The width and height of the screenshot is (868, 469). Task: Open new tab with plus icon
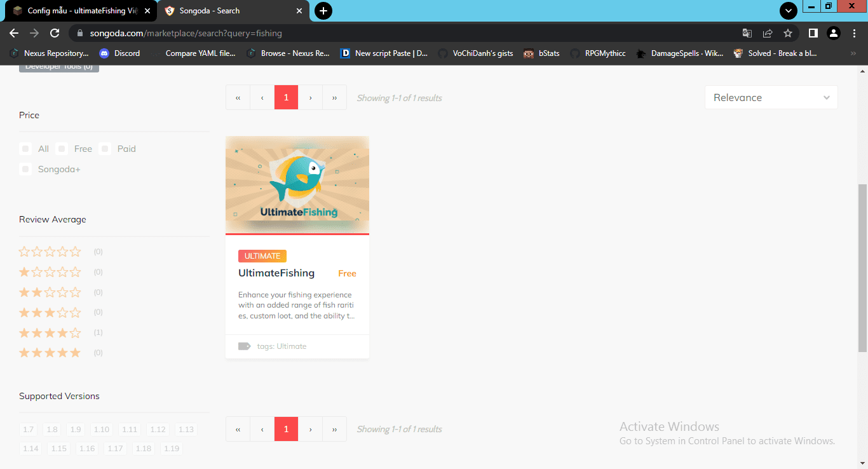click(x=323, y=11)
